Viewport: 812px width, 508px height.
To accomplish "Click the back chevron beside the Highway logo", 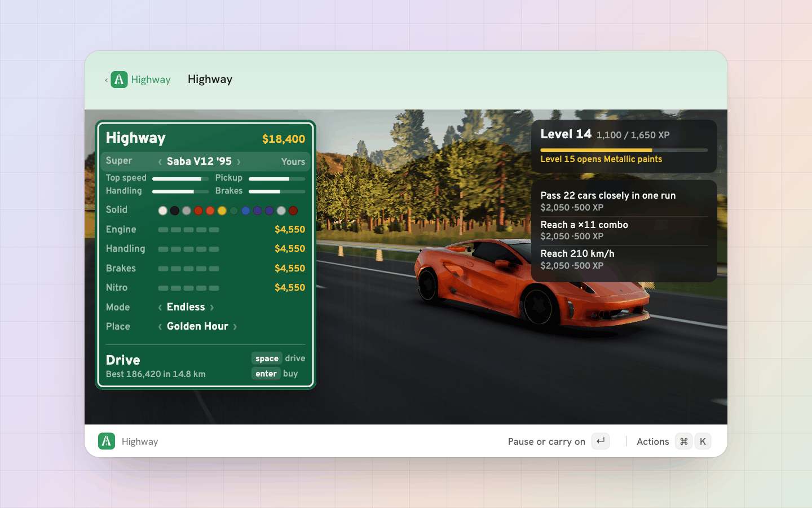I will click(106, 80).
